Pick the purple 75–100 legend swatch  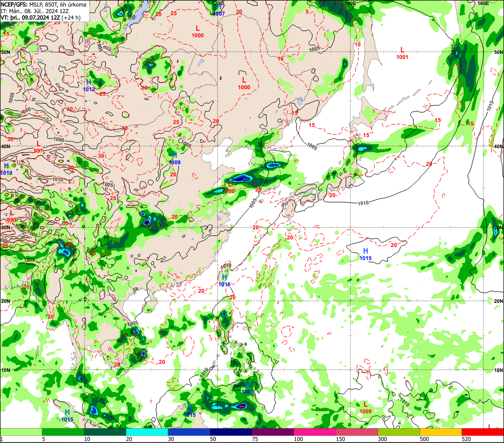273,432
